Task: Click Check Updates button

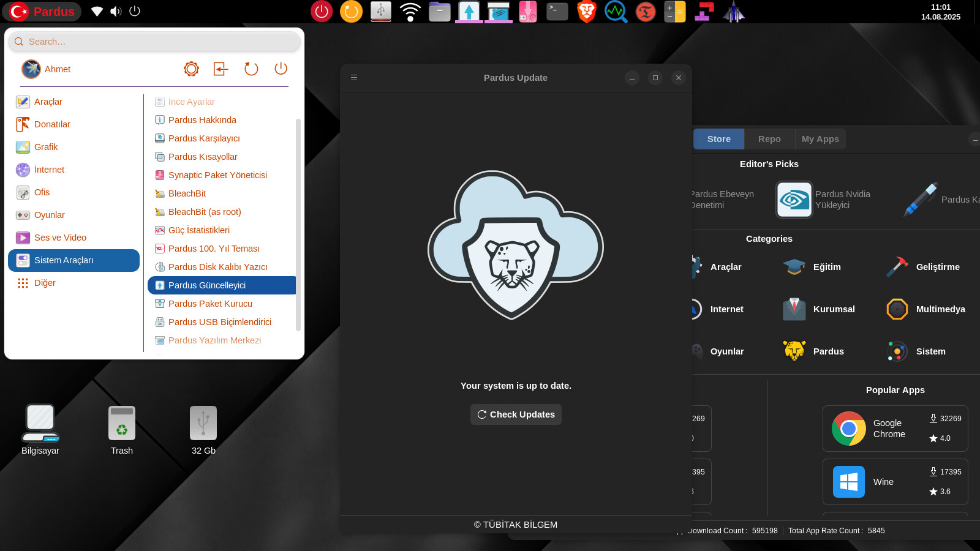Action: coord(516,414)
